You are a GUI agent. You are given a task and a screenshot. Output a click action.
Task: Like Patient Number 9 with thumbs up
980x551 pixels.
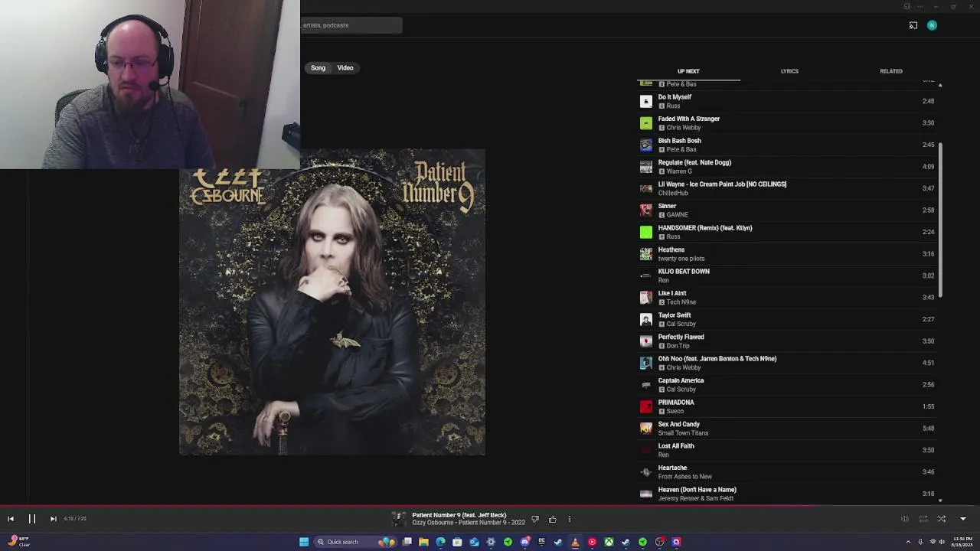(552, 519)
